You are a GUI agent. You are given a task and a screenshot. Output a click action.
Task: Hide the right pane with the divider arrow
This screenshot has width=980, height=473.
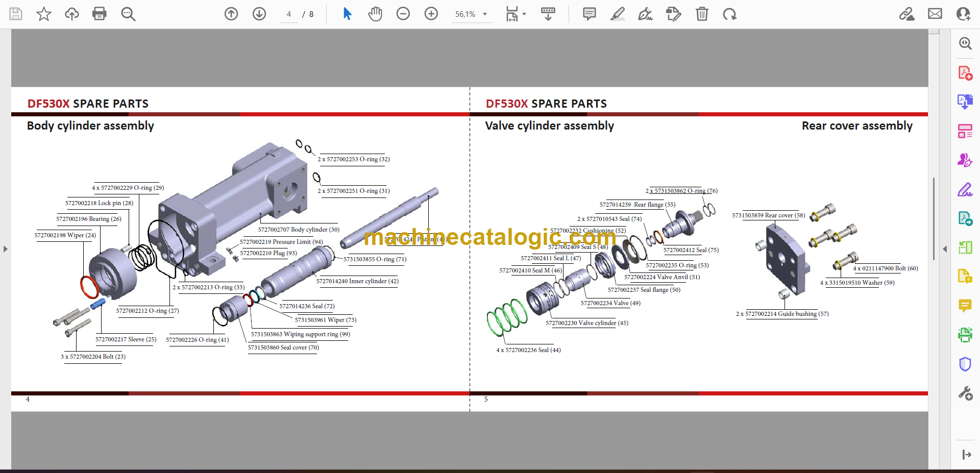click(x=945, y=249)
